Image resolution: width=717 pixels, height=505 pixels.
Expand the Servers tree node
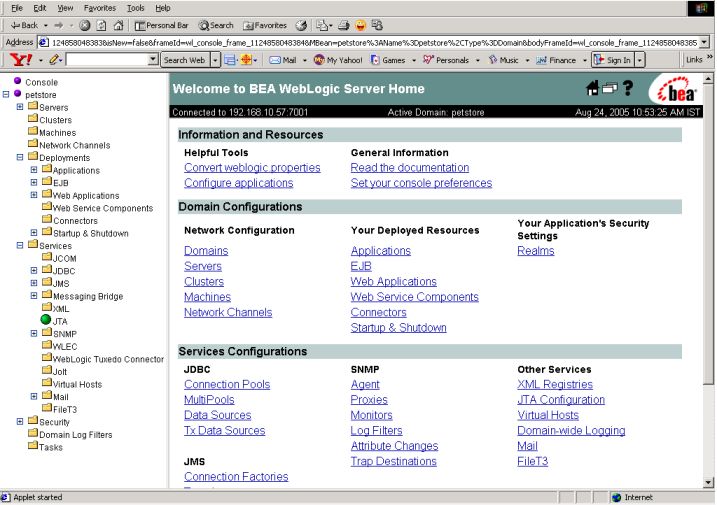[20, 107]
